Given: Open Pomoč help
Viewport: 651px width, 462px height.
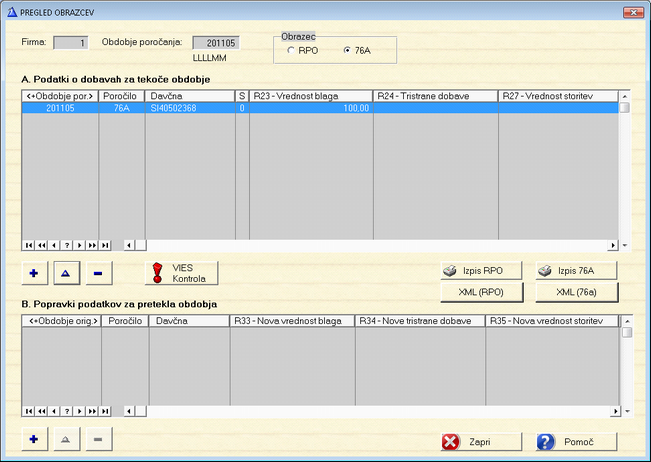Looking at the screenshot, I should [576, 442].
